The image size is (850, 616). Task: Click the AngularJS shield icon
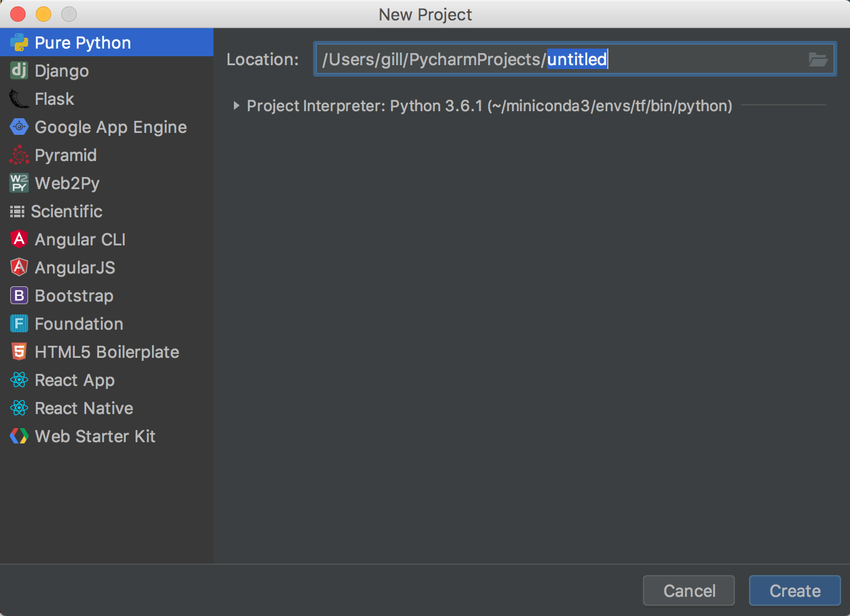pyautogui.click(x=19, y=267)
